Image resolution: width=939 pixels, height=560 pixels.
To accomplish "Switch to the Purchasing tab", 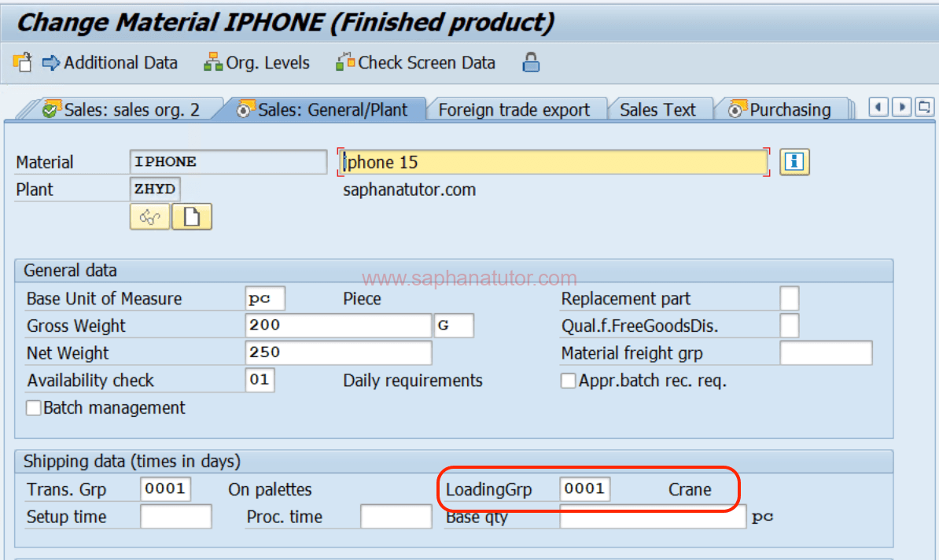I will pyautogui.click(x=780, y=109).
